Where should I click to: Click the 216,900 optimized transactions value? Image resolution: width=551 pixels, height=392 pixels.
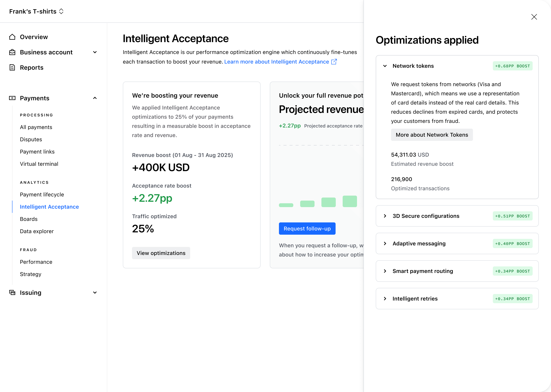(401, 179)
